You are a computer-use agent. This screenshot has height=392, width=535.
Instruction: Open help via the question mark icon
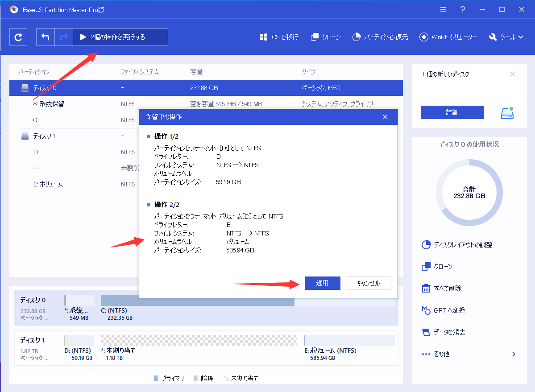(463, 9)
